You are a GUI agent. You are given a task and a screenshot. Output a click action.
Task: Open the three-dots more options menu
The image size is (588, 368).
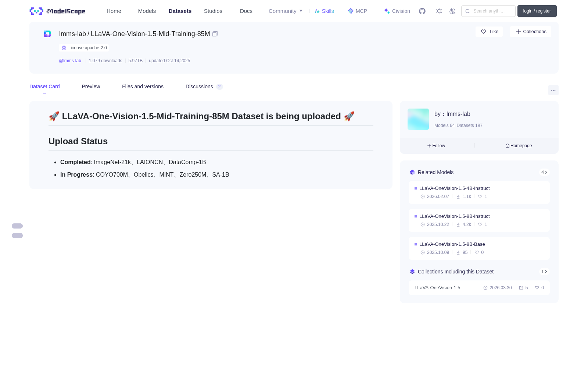(x=553, y=91)
